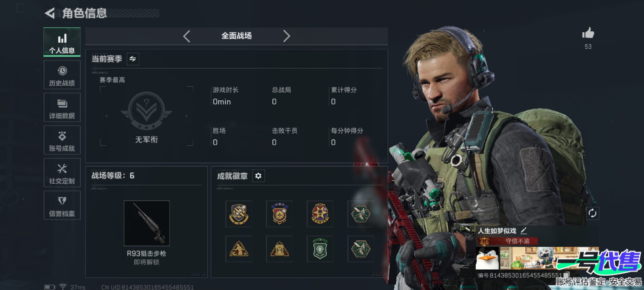
Task: Open achievement badge settings gear
Action: (x=258, y=176)
